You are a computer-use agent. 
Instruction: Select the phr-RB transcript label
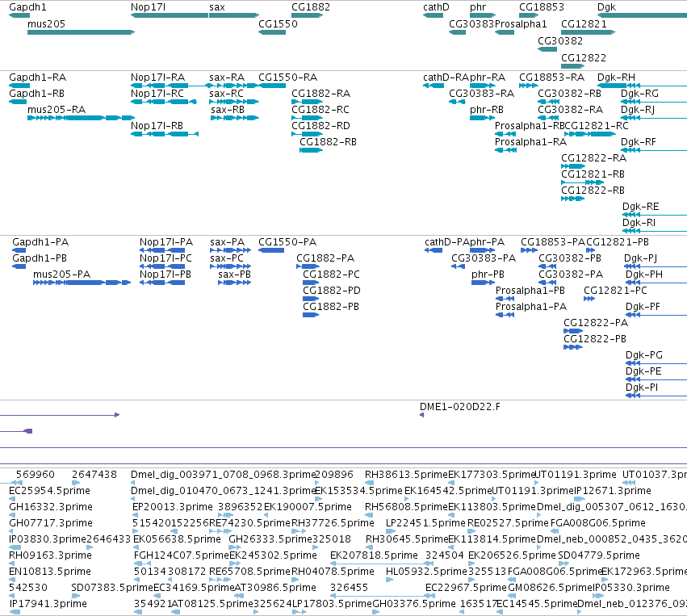click(x=487, y=110)
